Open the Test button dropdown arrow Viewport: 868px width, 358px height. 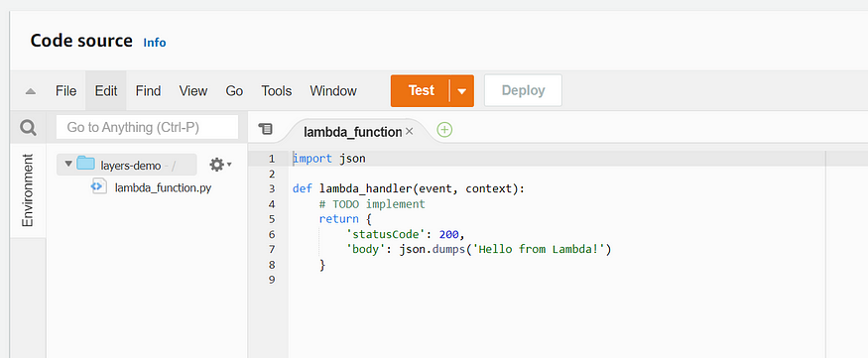461,91
